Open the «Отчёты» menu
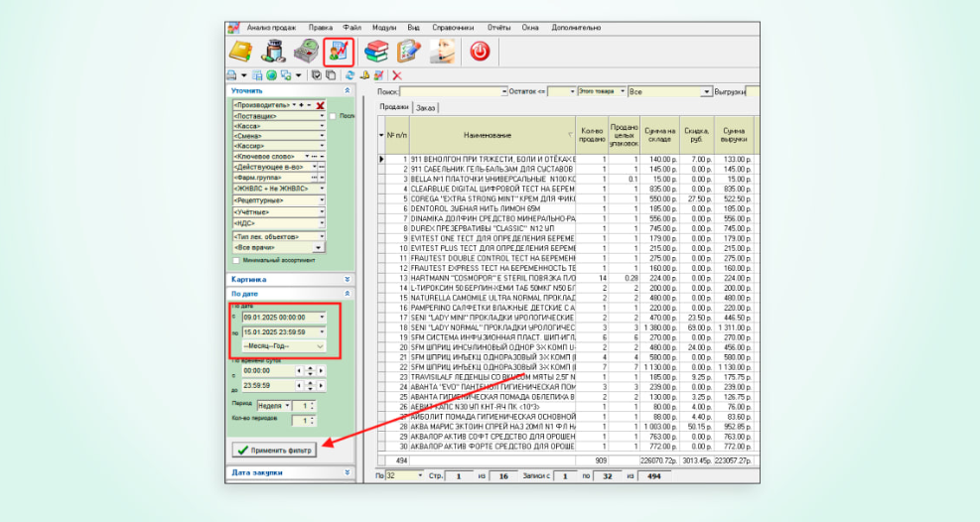980x522 pixels. click(x=499, y=27)
